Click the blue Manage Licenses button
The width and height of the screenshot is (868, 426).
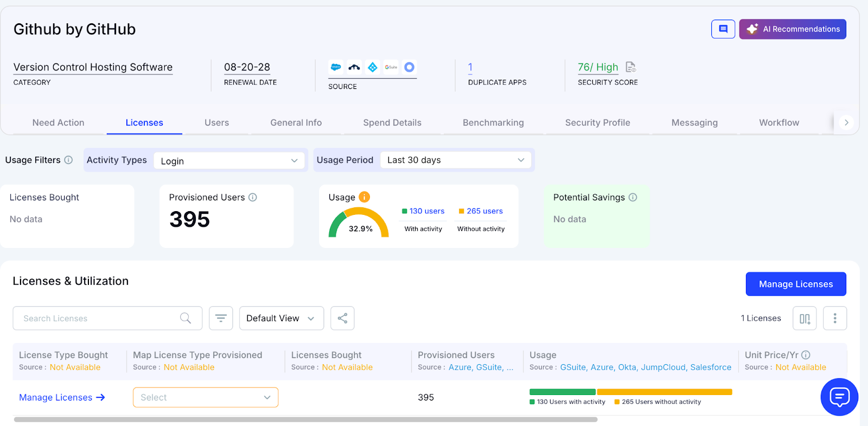796,284
